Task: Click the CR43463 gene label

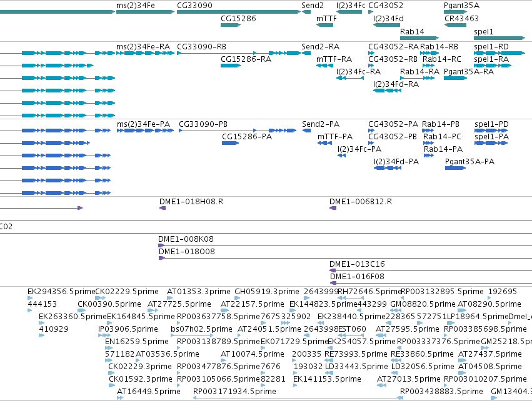Action: [x=461, y=18]
